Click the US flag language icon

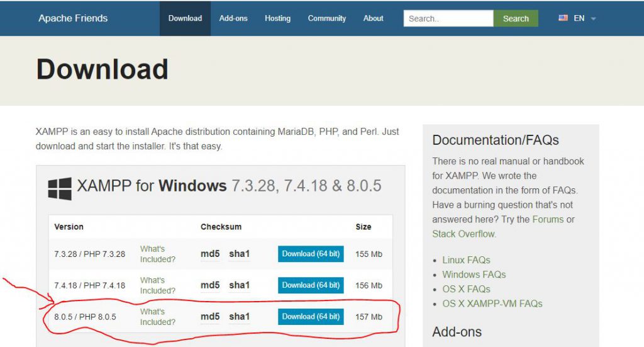point(563,18)
